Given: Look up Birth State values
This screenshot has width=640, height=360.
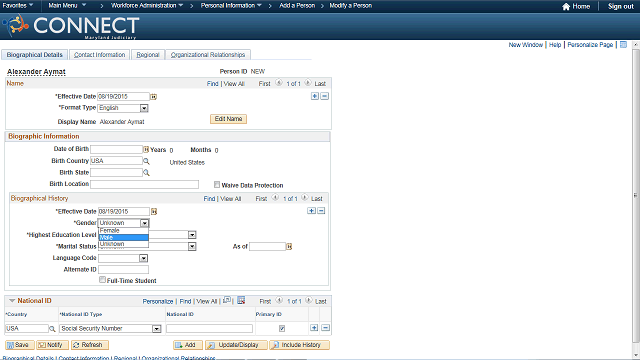Looking at the screenshot, I should [x=146, y=173].
